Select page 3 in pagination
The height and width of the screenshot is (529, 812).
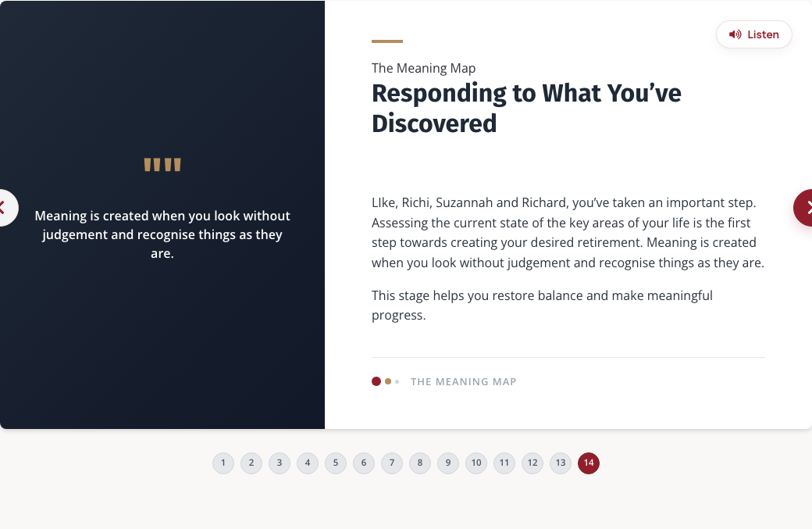click(280, 463)
